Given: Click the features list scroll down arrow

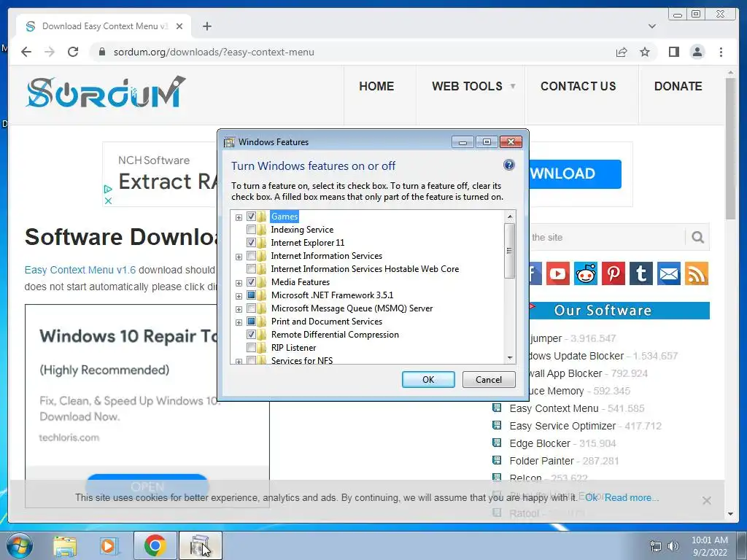Looking at the screenshot, I should point(510,357).
